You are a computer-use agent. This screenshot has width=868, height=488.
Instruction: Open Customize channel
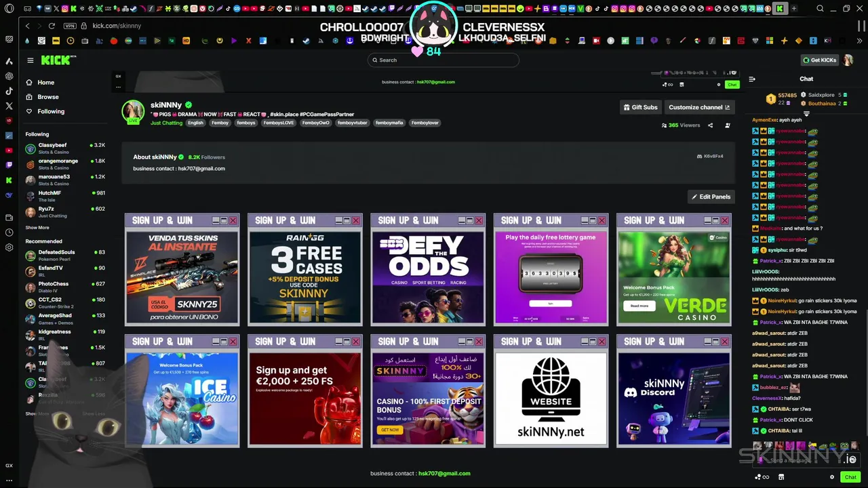[699, 107]
